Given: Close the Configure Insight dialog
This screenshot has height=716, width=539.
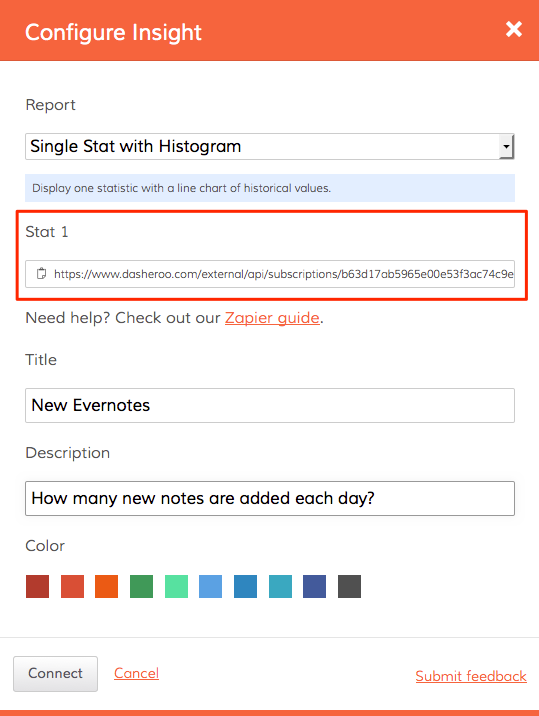Looking at the screenshot, I should click(x=514, y=29).
